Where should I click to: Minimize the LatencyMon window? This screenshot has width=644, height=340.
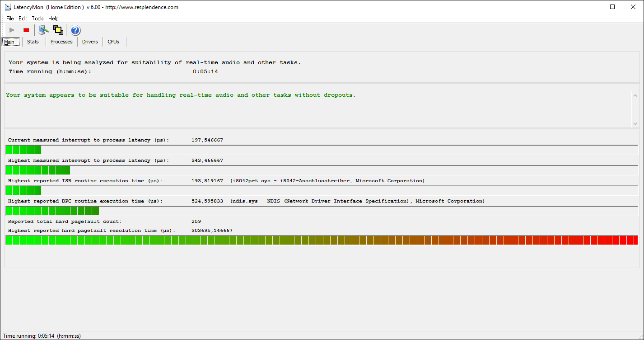(592, 7)
